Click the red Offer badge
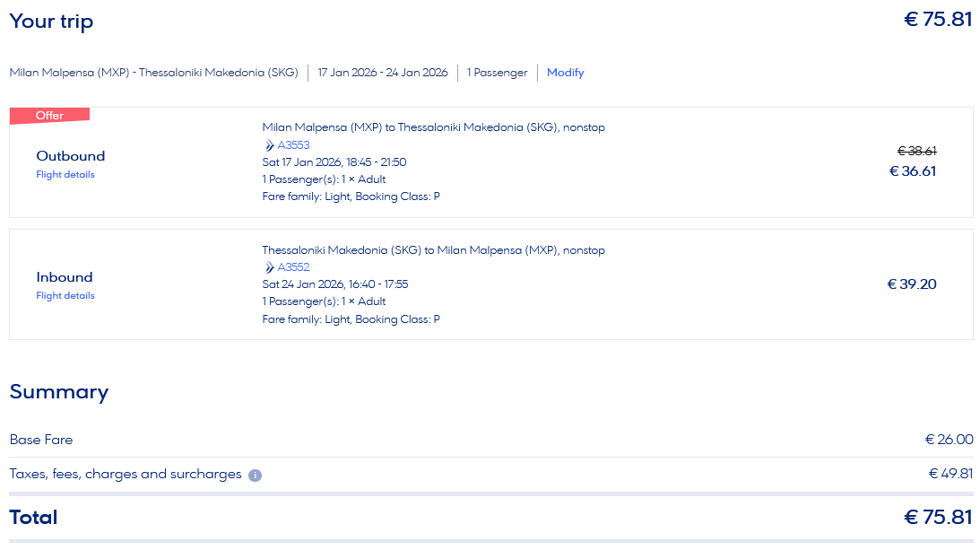Viewport: 980px width, 550px height. (49, 116)
